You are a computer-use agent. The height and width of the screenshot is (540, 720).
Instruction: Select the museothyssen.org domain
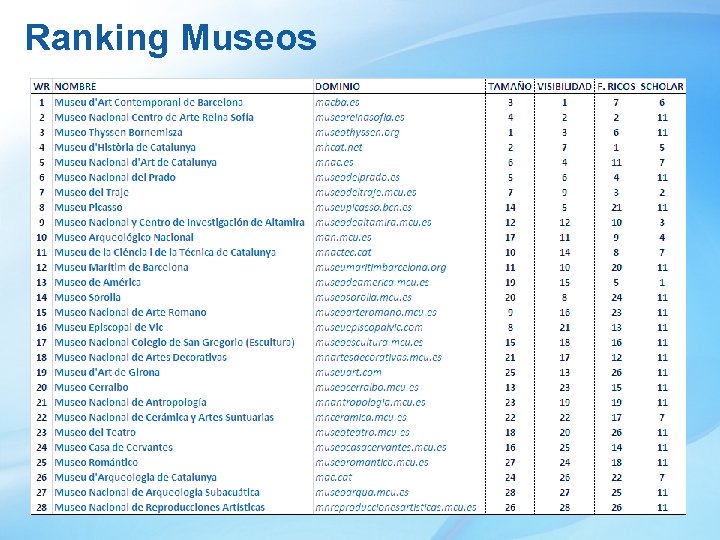[x=357, y=133]
